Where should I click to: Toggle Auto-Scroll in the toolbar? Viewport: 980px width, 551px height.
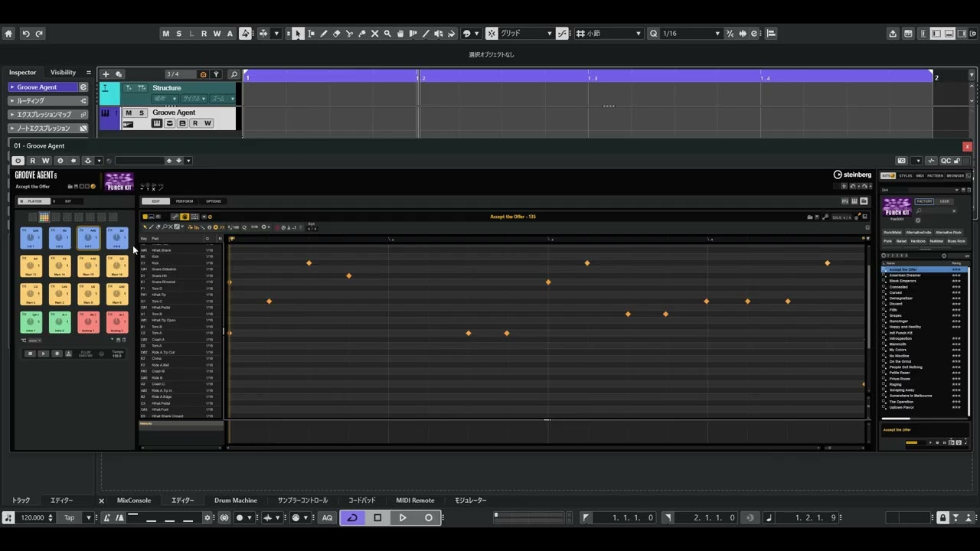click(x=263, y=34)
